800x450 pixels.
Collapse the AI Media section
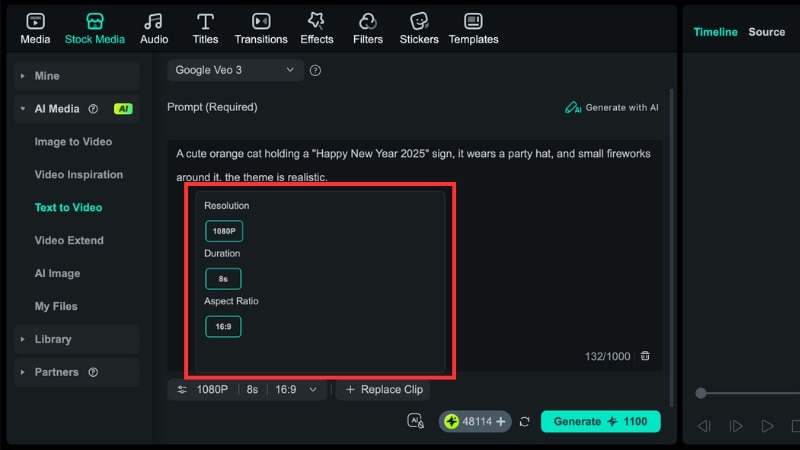pos(22,109)
